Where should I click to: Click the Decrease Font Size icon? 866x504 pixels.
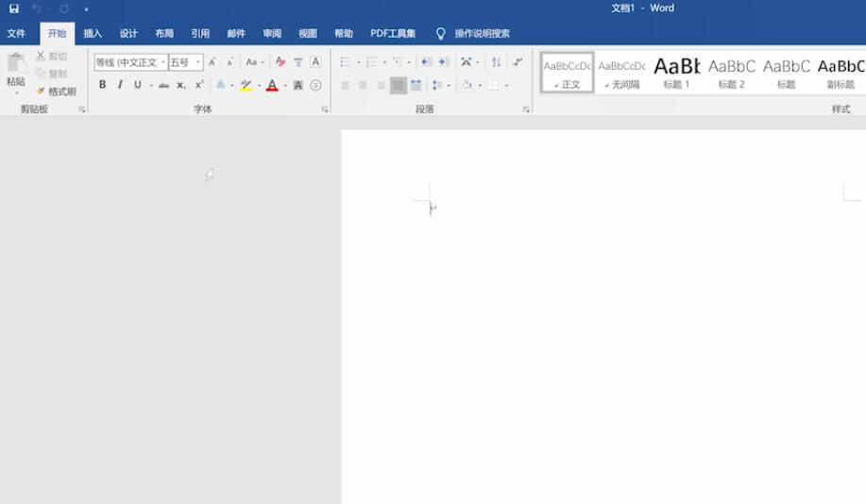pyautogui.click(x=229, y=62)
